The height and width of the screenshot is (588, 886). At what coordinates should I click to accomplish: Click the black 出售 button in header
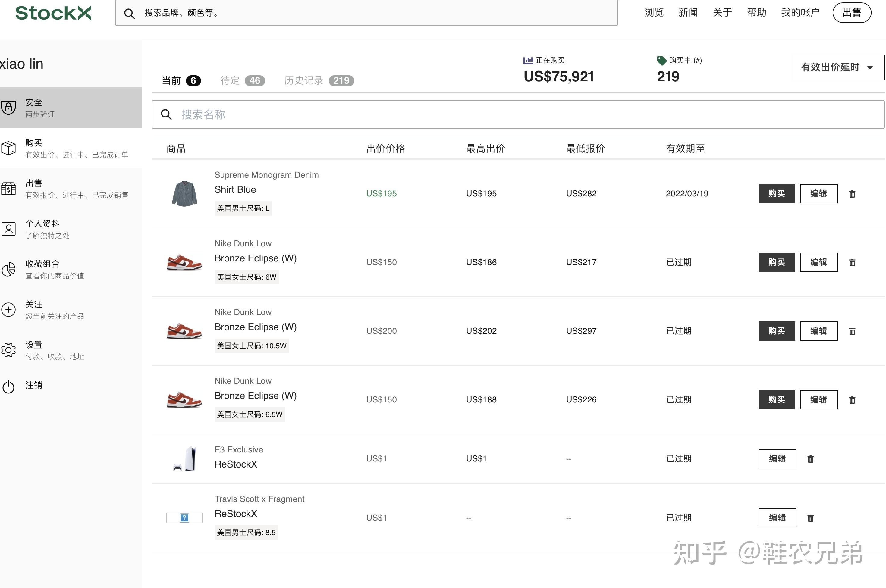point(851,12)
